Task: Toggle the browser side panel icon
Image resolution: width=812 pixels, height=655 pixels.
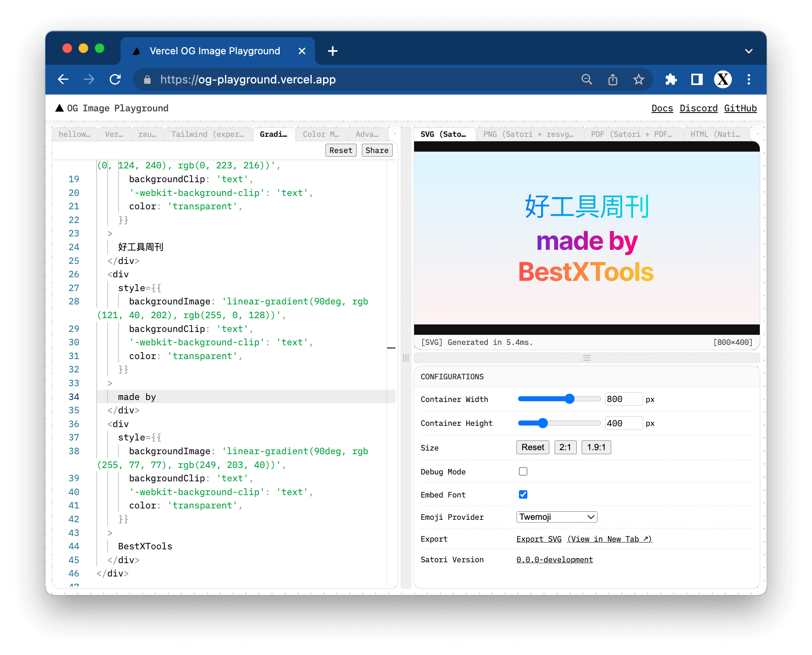Action: point(697,79)
